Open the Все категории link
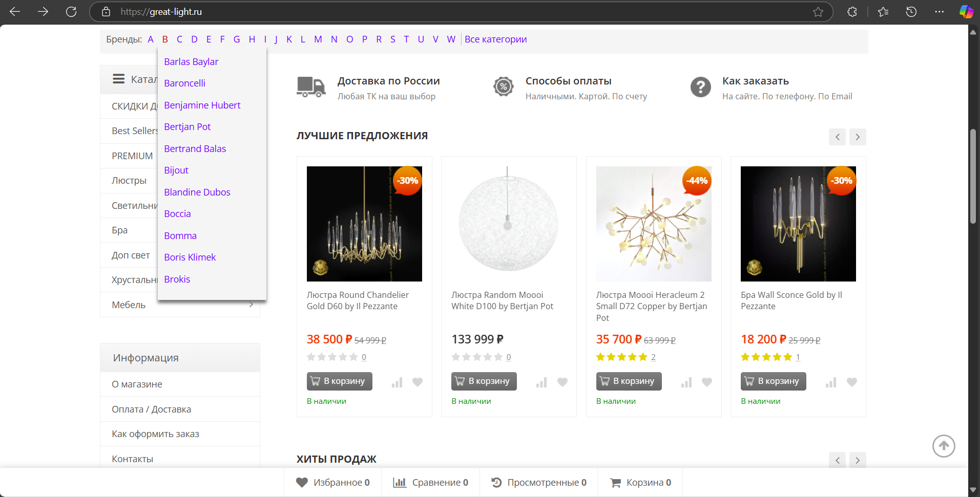Screen dimensions: 980x497 click(x=495, y=39)
